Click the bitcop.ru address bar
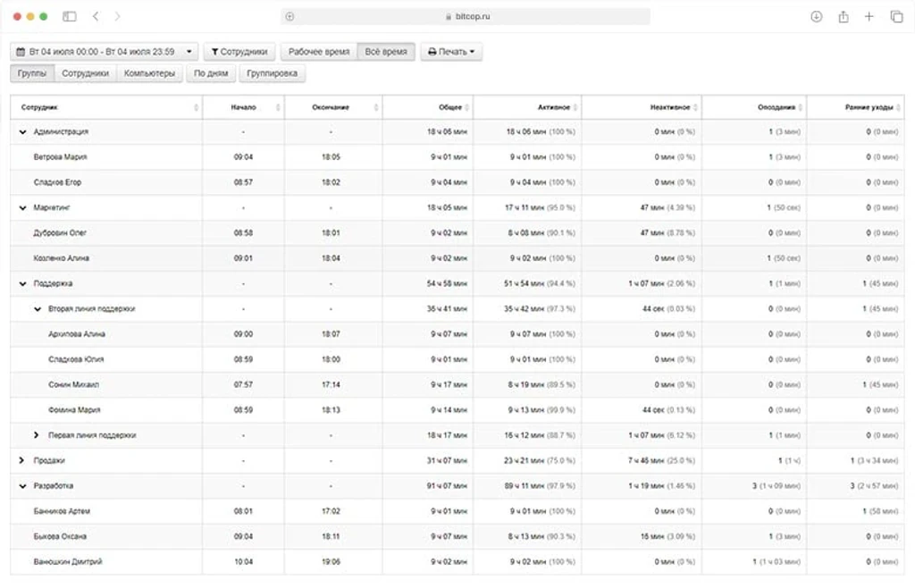Viewport: 915px width, 588px height. tap(466, 16)
